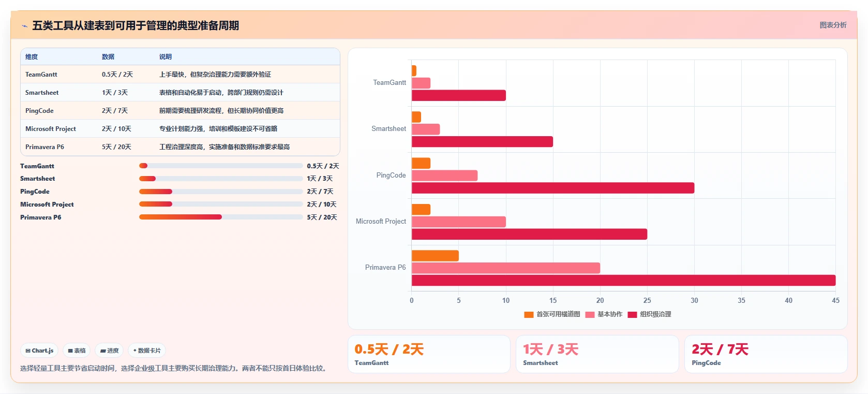The height and width of the screenshot is (394, 868).
Task: Toggle the 基本协作 legend series
Action: pyautogui.click(x=604, y=314)
